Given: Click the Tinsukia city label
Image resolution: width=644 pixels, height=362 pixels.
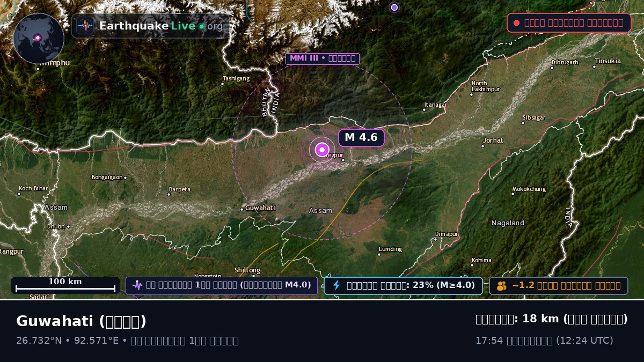Looking at the screenshot, I should coord(608,61).
